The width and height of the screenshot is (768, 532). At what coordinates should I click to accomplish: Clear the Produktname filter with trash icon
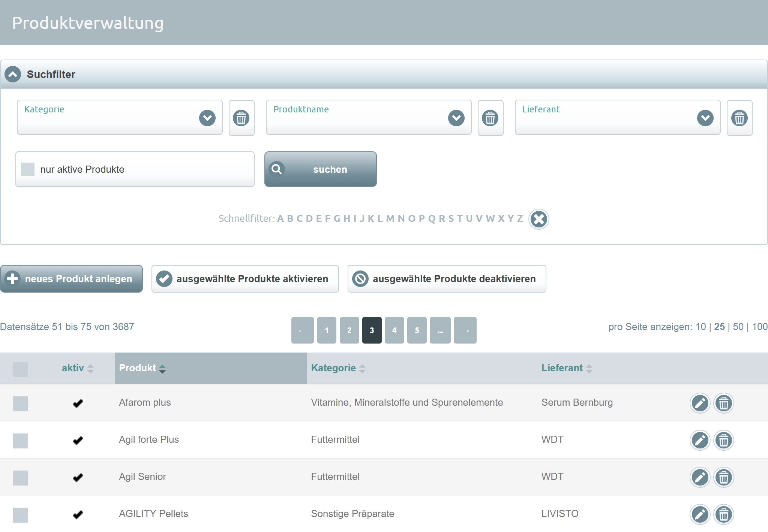pyautogui.click(x=490, y=118)
